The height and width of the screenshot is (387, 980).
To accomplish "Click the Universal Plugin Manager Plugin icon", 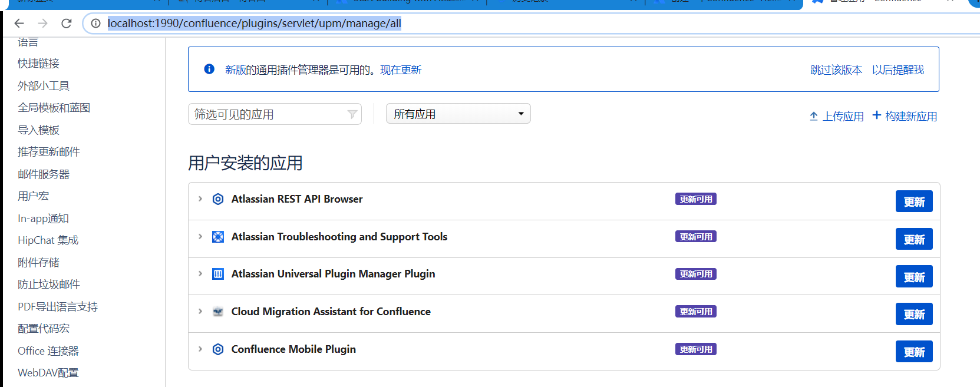I will tap(218, 274).
